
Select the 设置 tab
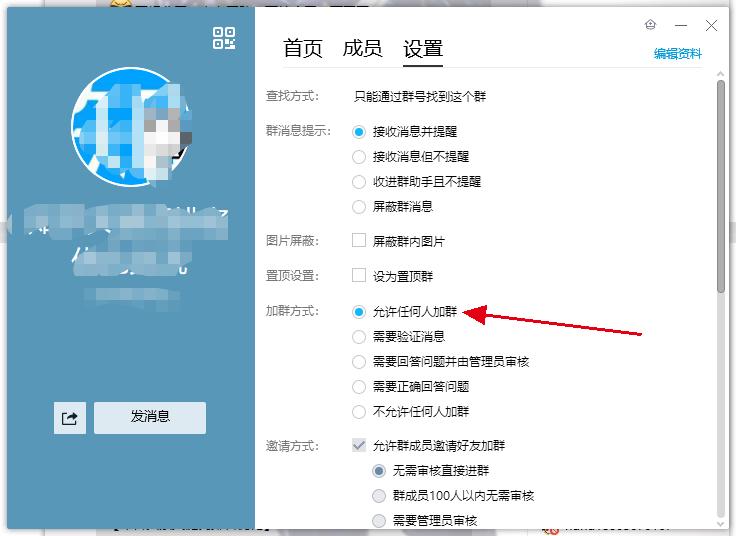pos(423,49)
